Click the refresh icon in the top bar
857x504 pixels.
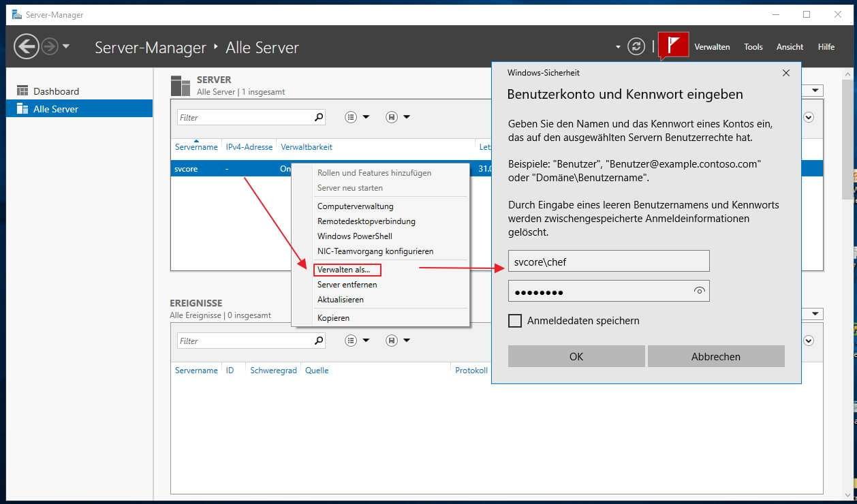point(636,46)
